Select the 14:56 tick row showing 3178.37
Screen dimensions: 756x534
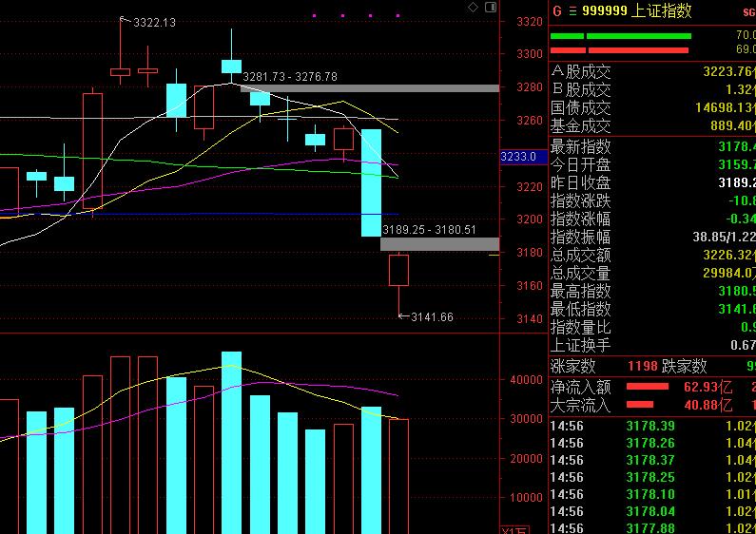click(x=652, y=460)
